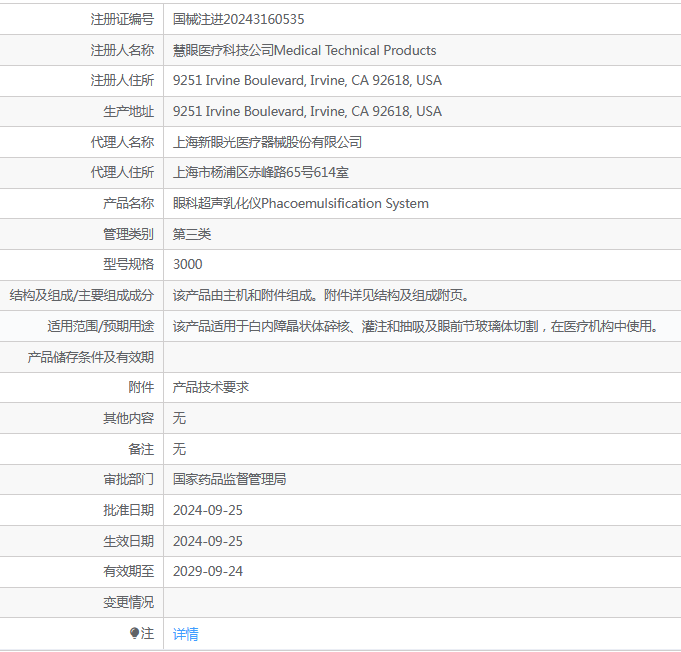Click the model value 3000
This screenshot has height=652, width=681.
pos(188,264)
